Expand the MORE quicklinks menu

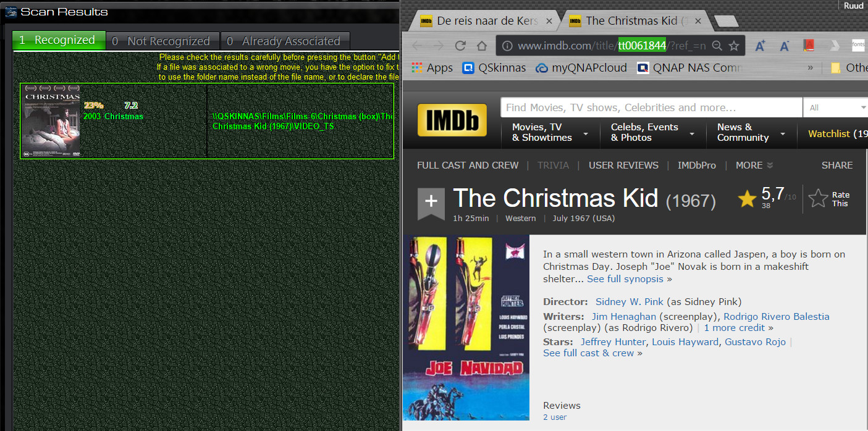point(754,165)
